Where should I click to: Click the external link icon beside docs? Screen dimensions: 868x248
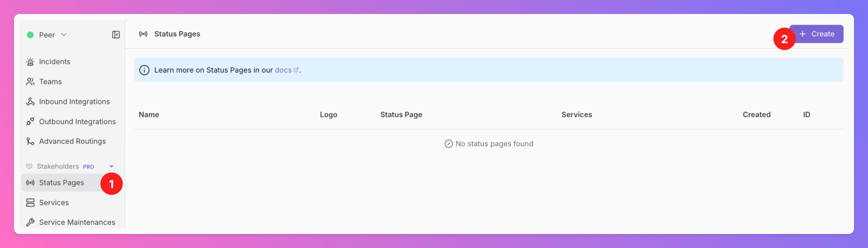tap(296, 70)
